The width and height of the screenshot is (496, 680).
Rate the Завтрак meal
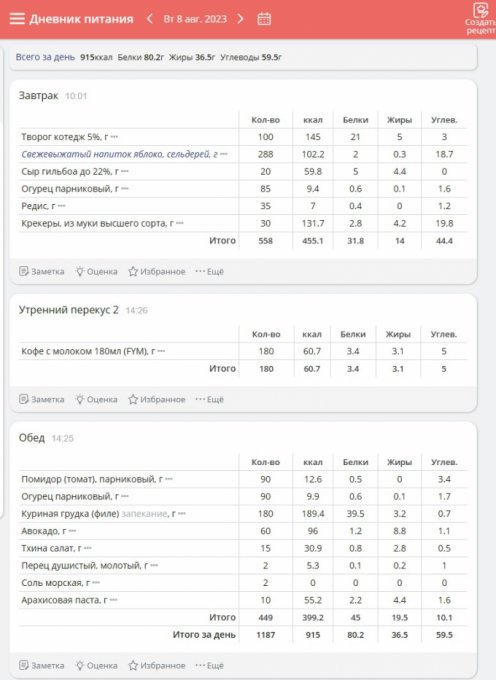[96, 271]
